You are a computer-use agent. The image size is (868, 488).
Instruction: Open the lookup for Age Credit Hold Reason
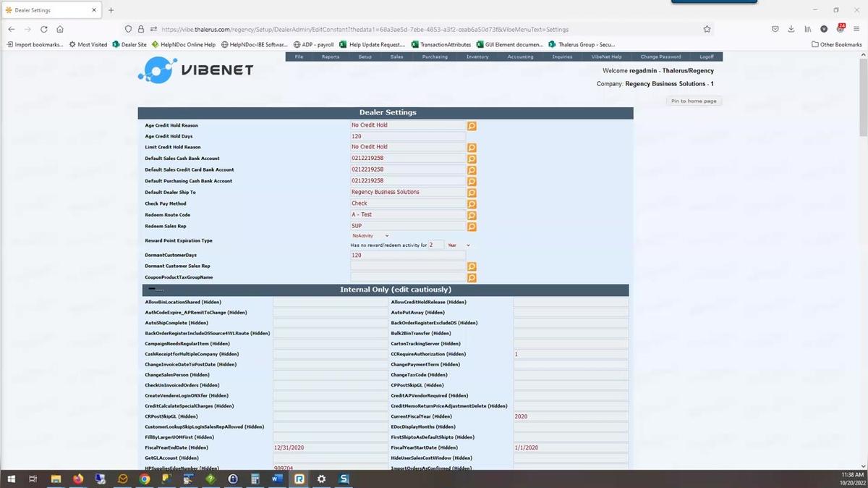pos(472,126)
